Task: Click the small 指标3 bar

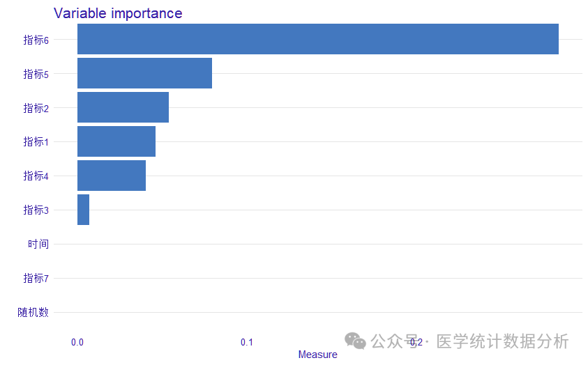Action: coord(83,210)
